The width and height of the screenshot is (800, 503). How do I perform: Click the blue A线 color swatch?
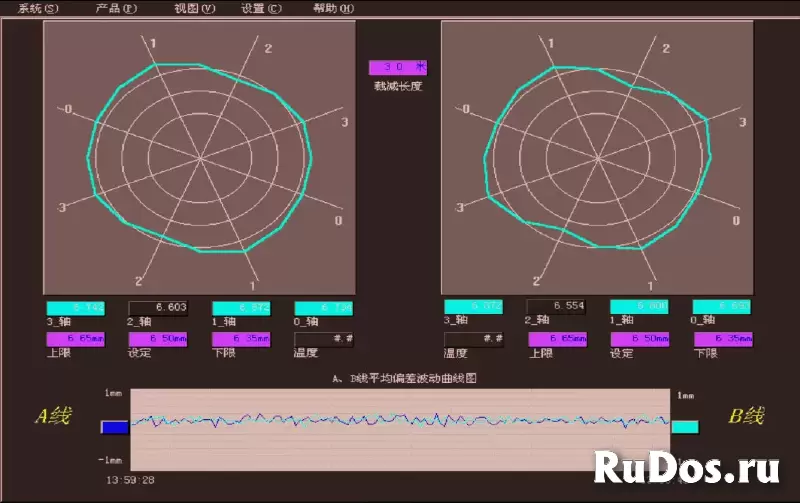115,427
